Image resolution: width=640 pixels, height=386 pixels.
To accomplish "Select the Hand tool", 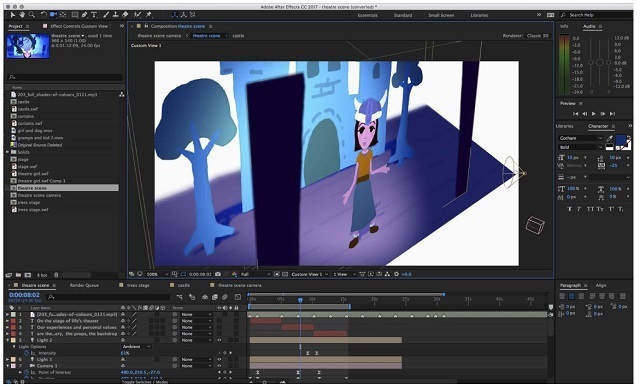I will [x=22, y=15].
